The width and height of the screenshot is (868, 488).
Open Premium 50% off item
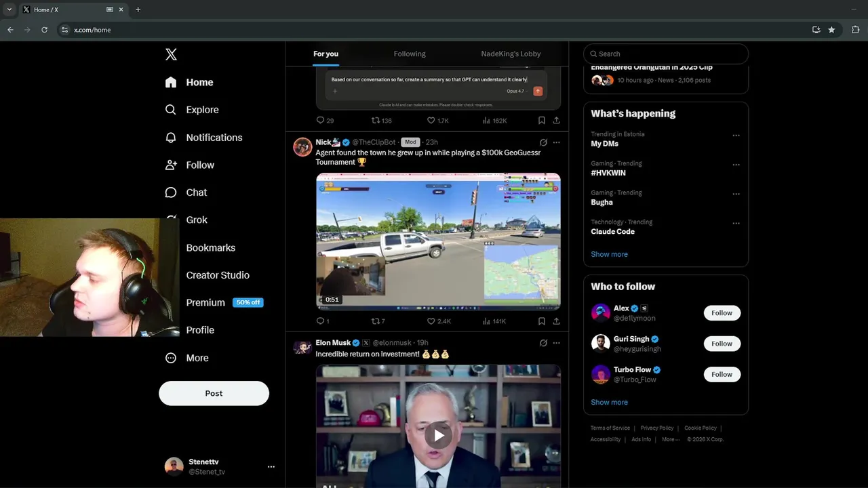224,302
